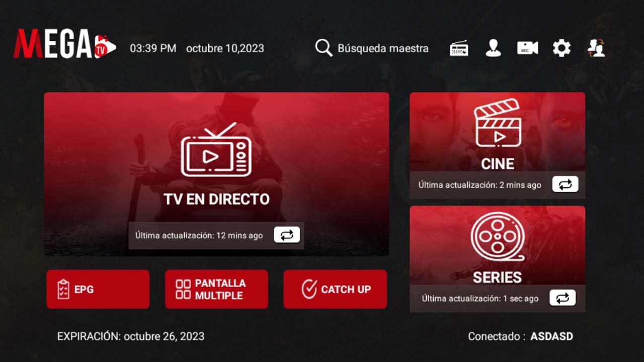Open the TV EN DIRECTO label
The height and width of the screenshot is (362, 644).
tap(217, 199)
